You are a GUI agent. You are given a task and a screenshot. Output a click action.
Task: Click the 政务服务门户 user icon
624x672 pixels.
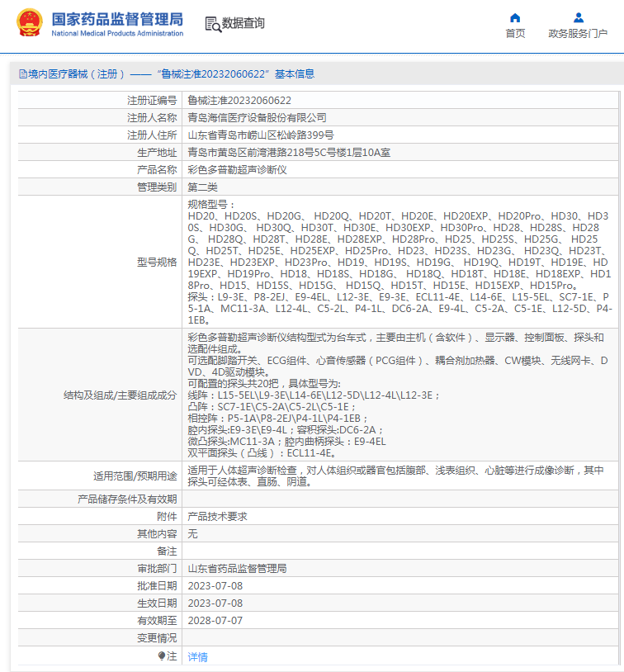point(578,17)
